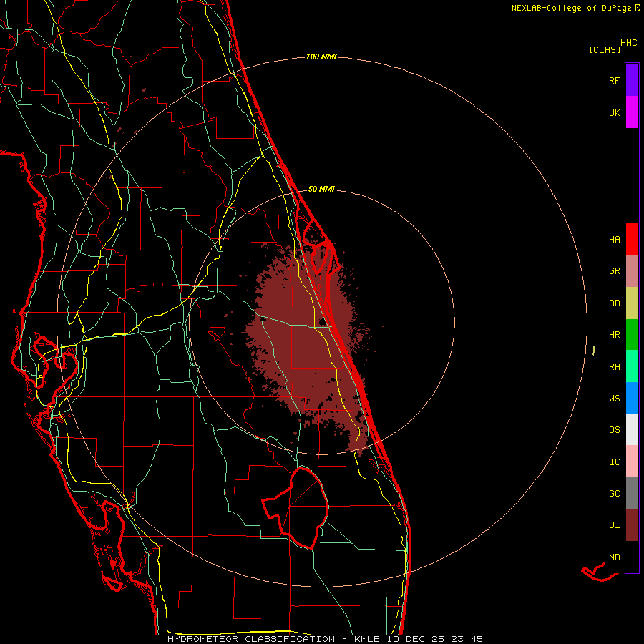This screenshot has width=644, height=644.
Task: Click the 'BD' legend label
Action: coord(614,303)
